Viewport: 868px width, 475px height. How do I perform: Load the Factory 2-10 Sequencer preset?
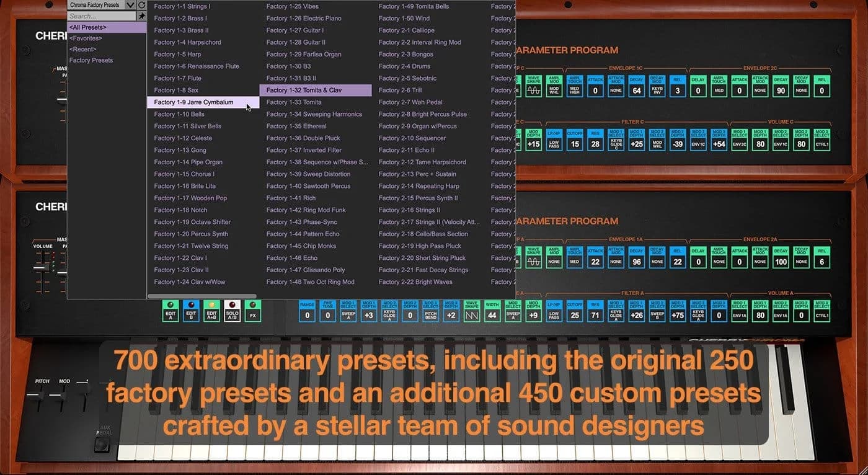(413, 138)
